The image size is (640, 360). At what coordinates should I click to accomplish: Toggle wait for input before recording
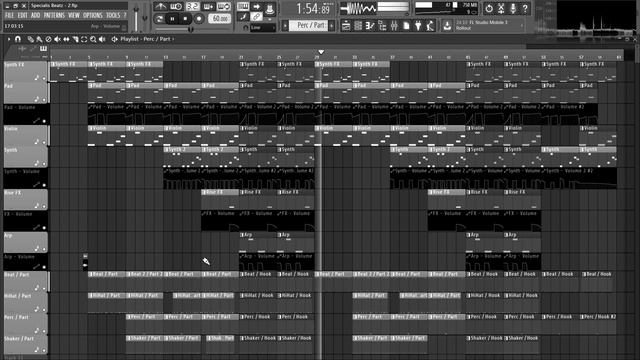pyautogui.click(x=176, y=7)
